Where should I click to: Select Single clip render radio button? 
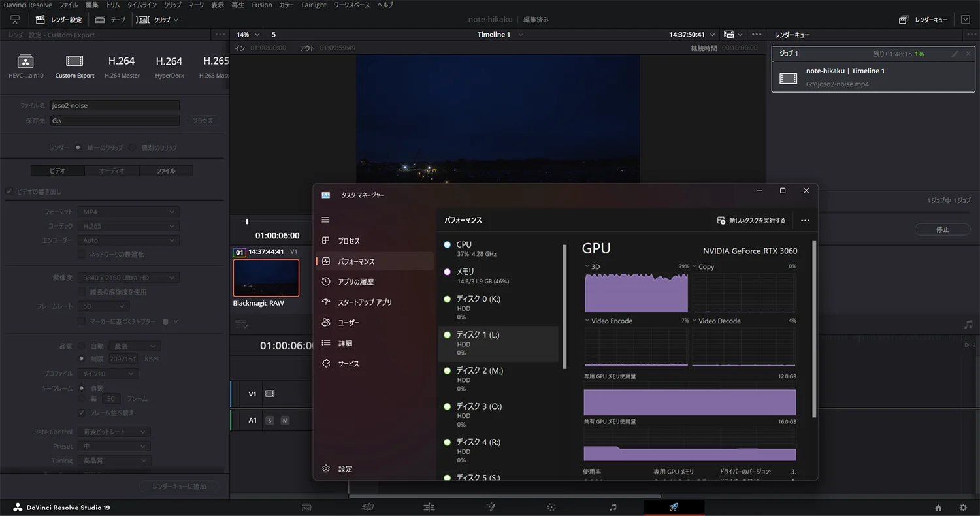(x=78, y=148)
